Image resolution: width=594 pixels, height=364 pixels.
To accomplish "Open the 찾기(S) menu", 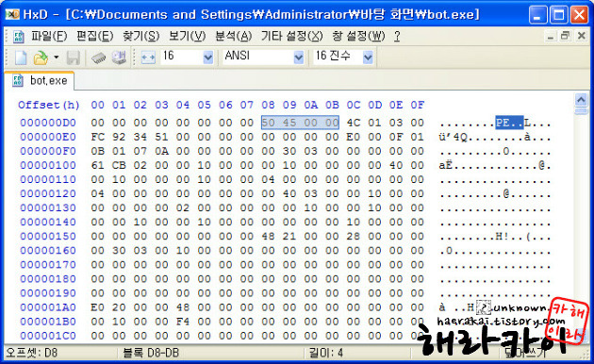I will [x=140, y=37].
